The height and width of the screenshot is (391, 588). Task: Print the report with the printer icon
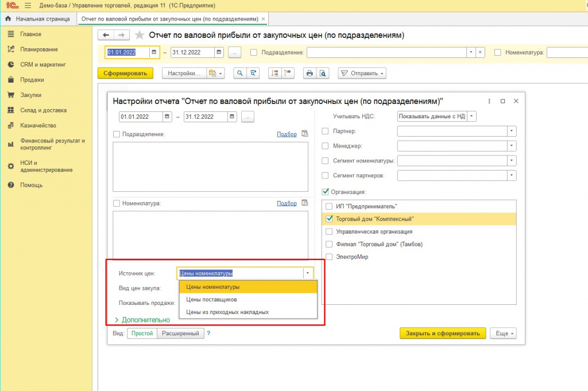click(x=310, y=73)
